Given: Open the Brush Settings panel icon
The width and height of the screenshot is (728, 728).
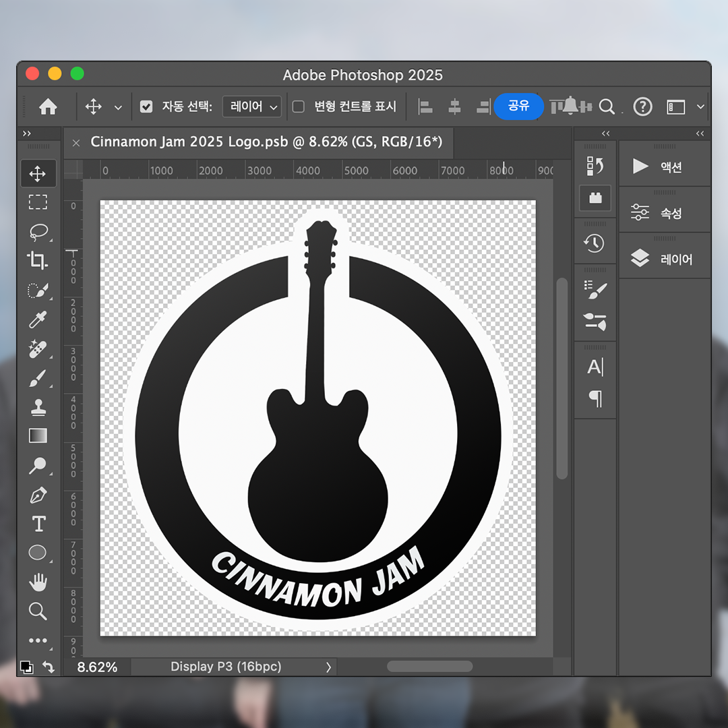Looking at the screenshot, I should pyautogui.click(x=595, y=290).
